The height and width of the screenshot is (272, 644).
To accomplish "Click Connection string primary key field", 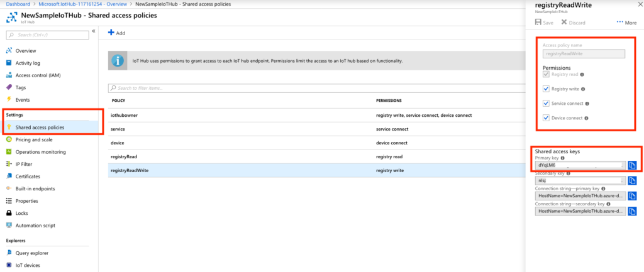I will point(580,196).
